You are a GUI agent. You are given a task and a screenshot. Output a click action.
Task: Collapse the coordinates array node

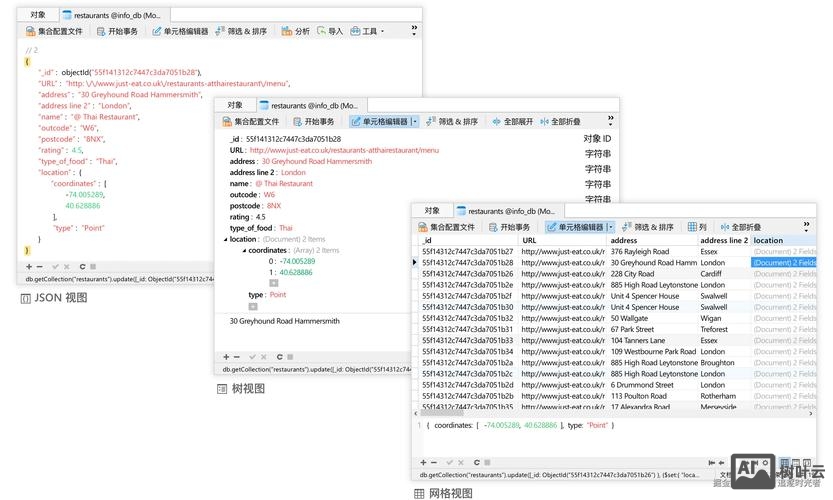(243, 250)
